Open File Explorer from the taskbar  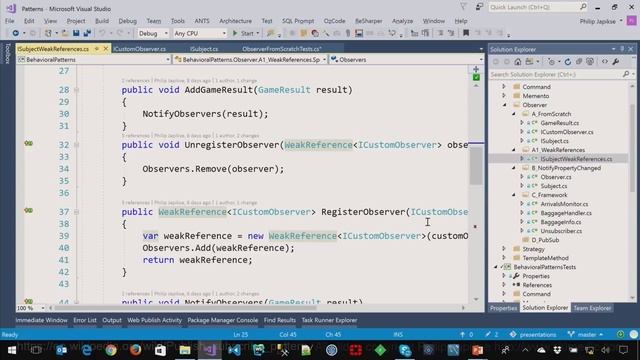pos(184,350)
